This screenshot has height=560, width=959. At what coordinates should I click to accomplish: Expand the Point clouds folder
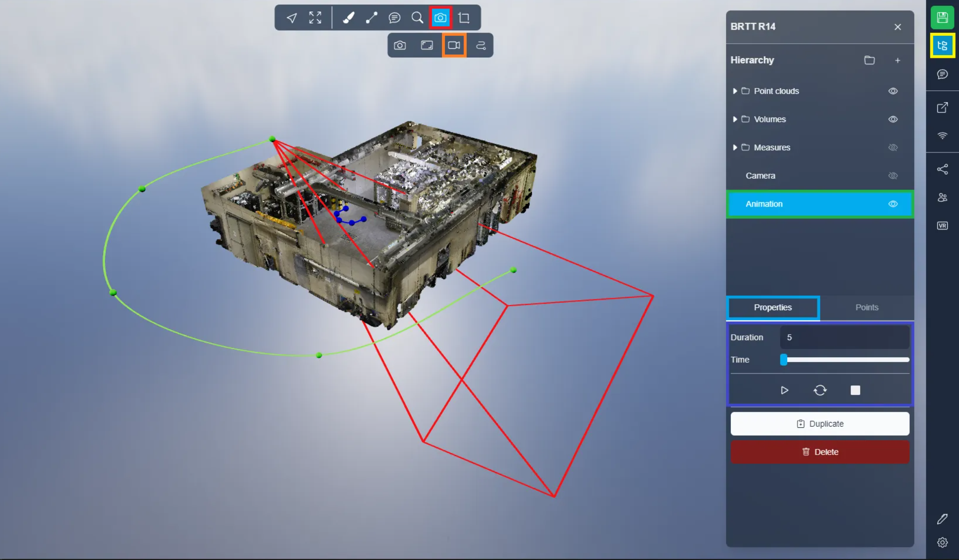[735, 91]
